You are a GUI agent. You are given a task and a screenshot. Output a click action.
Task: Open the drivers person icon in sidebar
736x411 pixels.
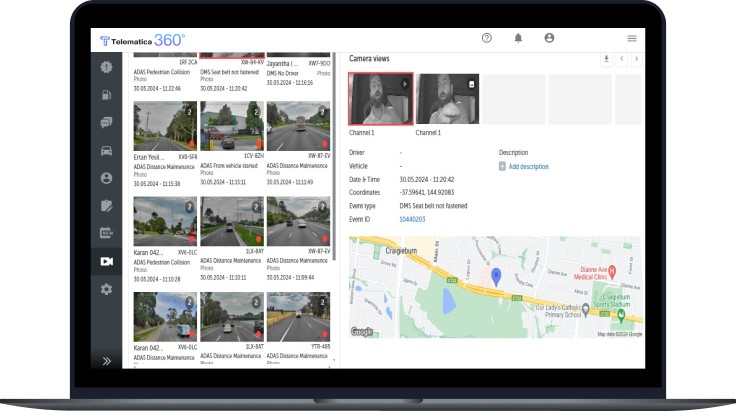point(107,178)
